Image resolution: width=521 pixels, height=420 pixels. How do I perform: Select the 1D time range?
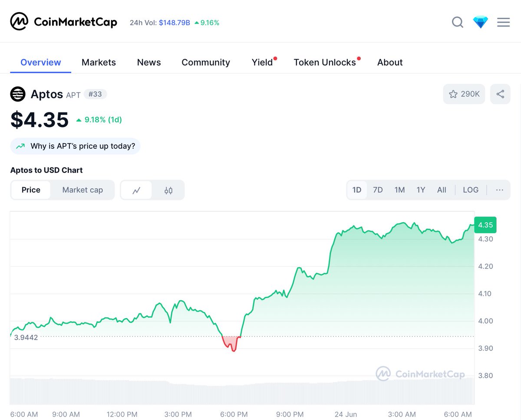tap(357, 190)
